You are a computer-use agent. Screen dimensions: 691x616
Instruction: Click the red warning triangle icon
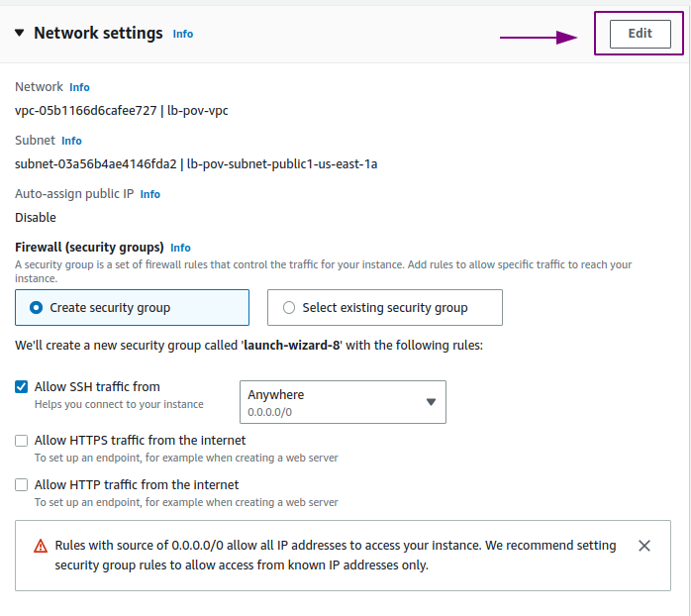[x=41, y=546]
